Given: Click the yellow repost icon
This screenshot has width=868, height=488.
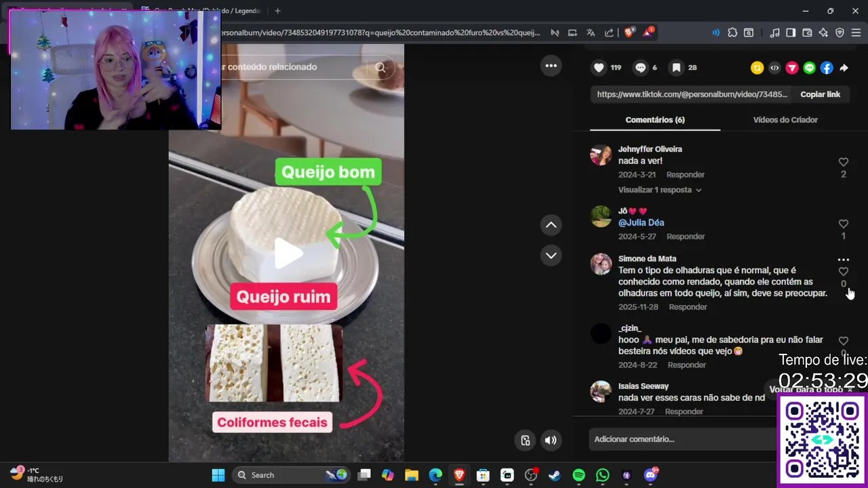Looking at the screenshot, I should pos(757,68).
